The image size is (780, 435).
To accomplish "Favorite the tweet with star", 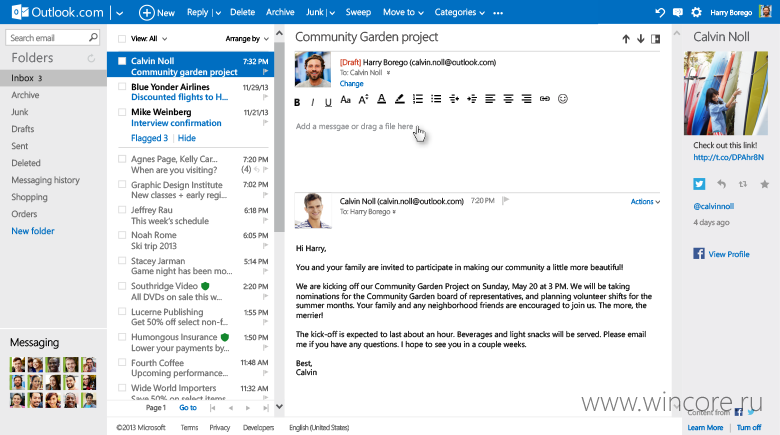I will [x=765, y=184].
